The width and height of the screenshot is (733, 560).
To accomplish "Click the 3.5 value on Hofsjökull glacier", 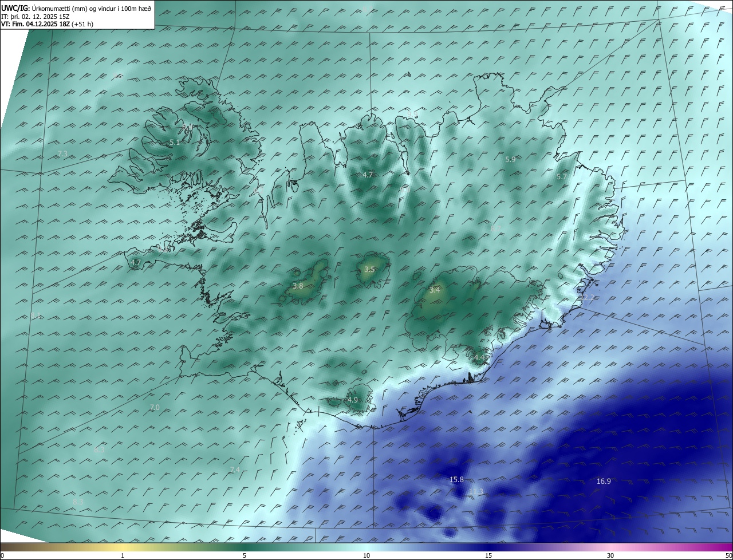I will 369,269.
